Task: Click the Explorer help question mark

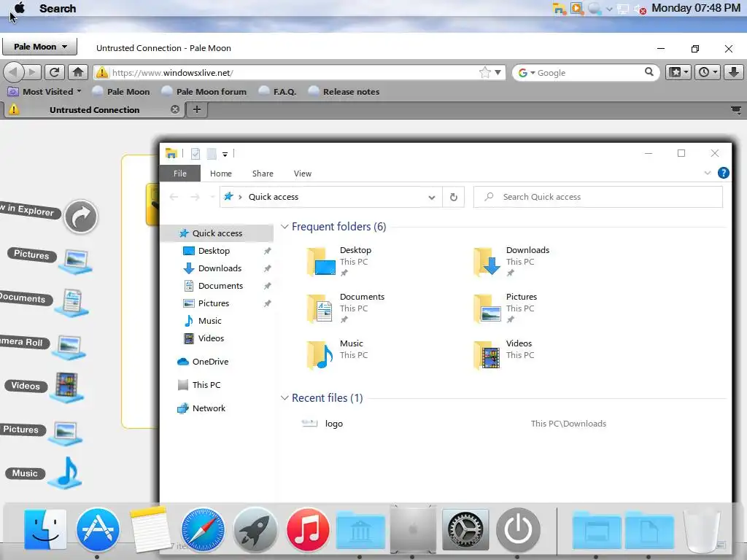Action: click(x=723, y=173)
